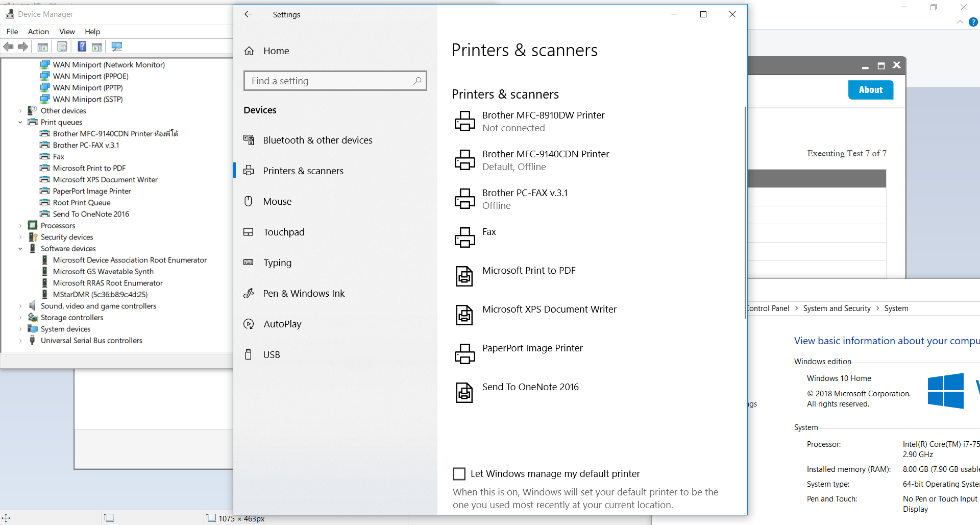Expand the Storage controllers node
Screen dimensions: 980x525
point(20,318)
